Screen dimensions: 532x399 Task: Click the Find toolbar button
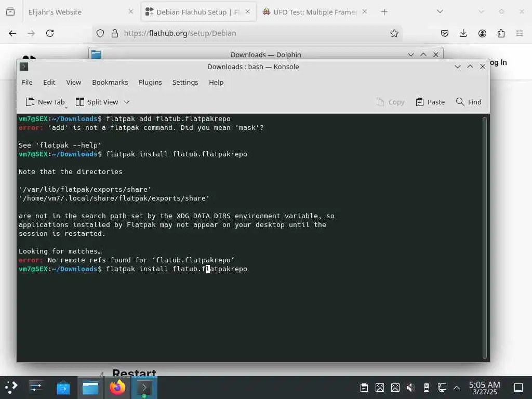pyautogui.click(x=469, y=102)
